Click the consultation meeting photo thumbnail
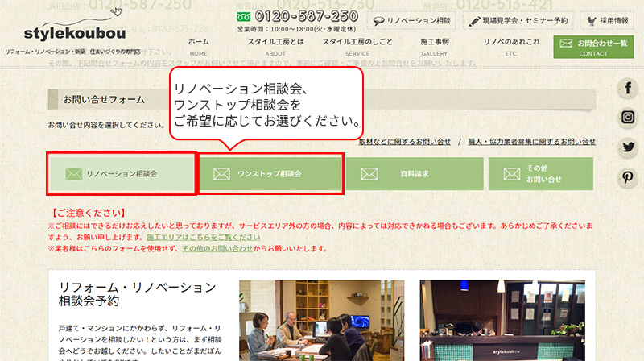Screen dimensions: 644x361 click(x=321, y=321)
